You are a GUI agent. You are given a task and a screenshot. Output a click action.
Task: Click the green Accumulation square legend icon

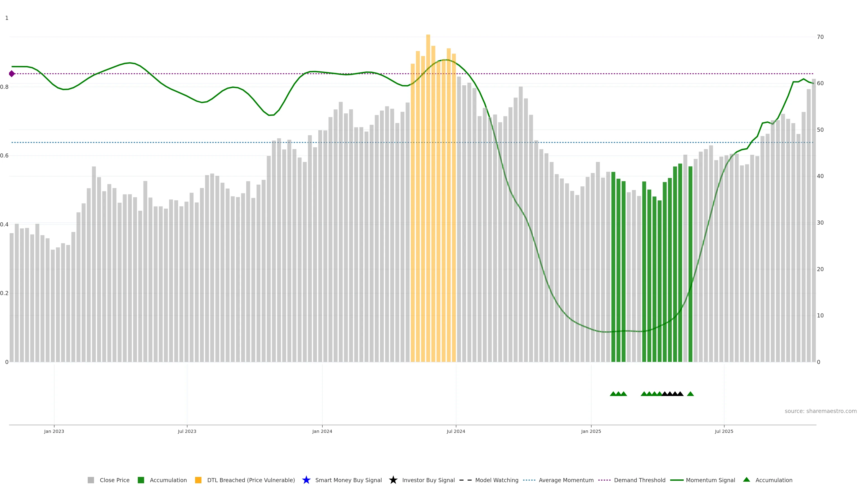pyautogui.click(x=141, y=480)
